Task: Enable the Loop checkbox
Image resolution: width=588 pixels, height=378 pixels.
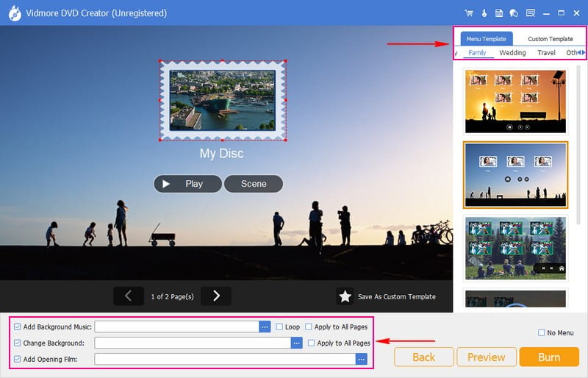Action: coord(279,327)
